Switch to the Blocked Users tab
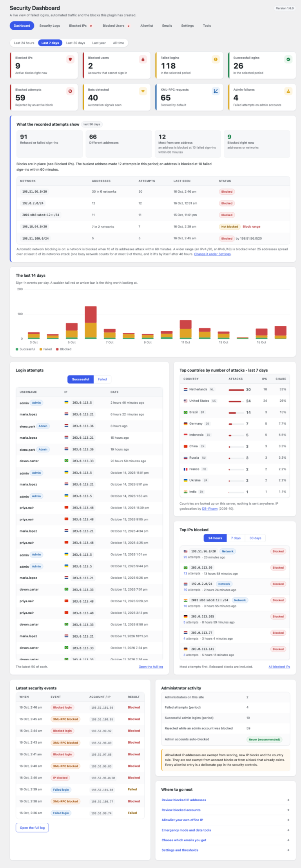 pyautogui.click(x=116, y=26)
